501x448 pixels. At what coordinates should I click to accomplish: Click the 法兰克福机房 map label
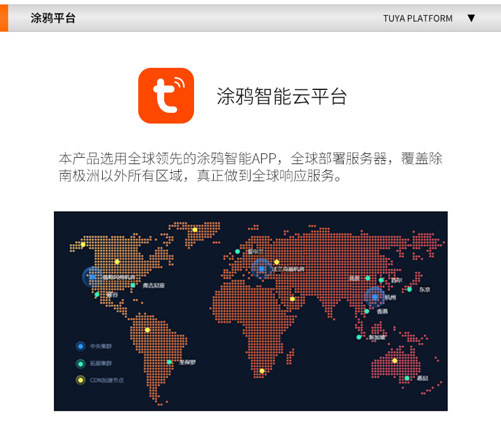point(287,269)
